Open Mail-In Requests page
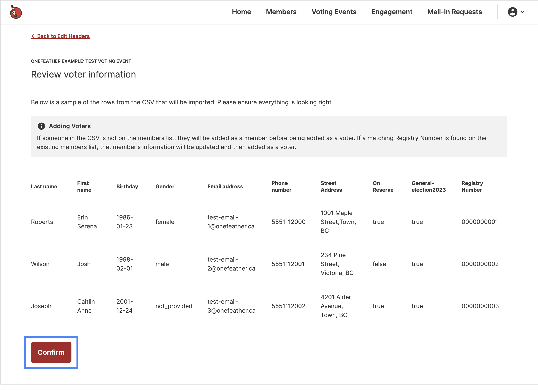Screen dimensions: 538x392 pos(454,12)
